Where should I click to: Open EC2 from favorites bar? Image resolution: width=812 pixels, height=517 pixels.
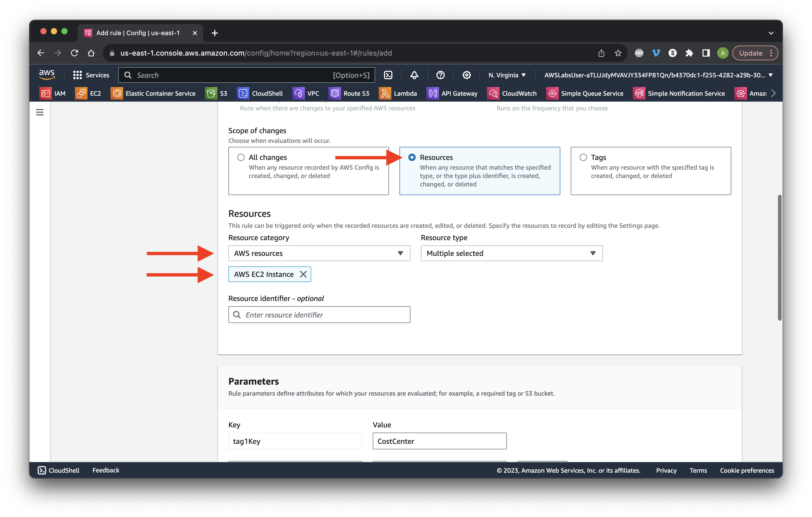pyautogui.click(x=88, y=94)
